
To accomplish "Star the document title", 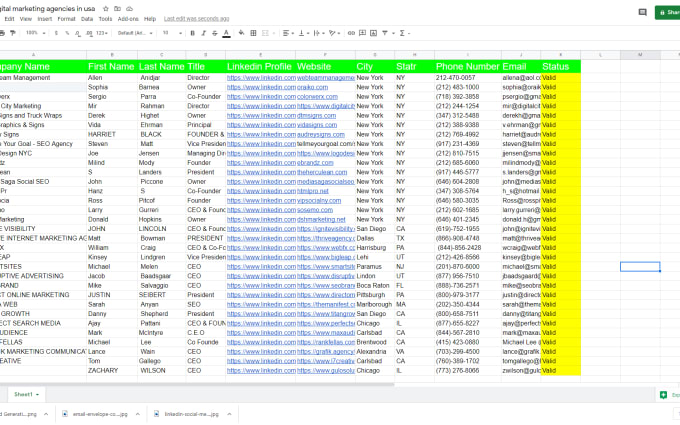I will (105, 9).
